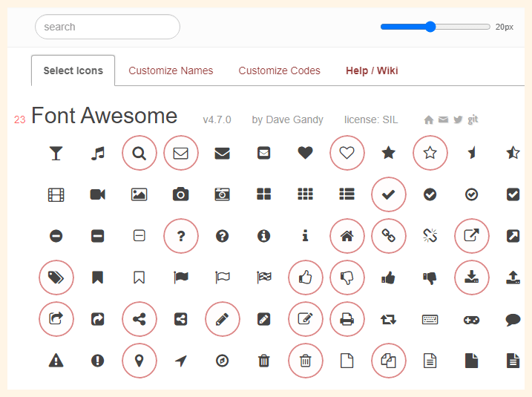This screenshot has width=532, height=397.
Task: Switch to Customize Codes tab
Action: tap(279, 70)
